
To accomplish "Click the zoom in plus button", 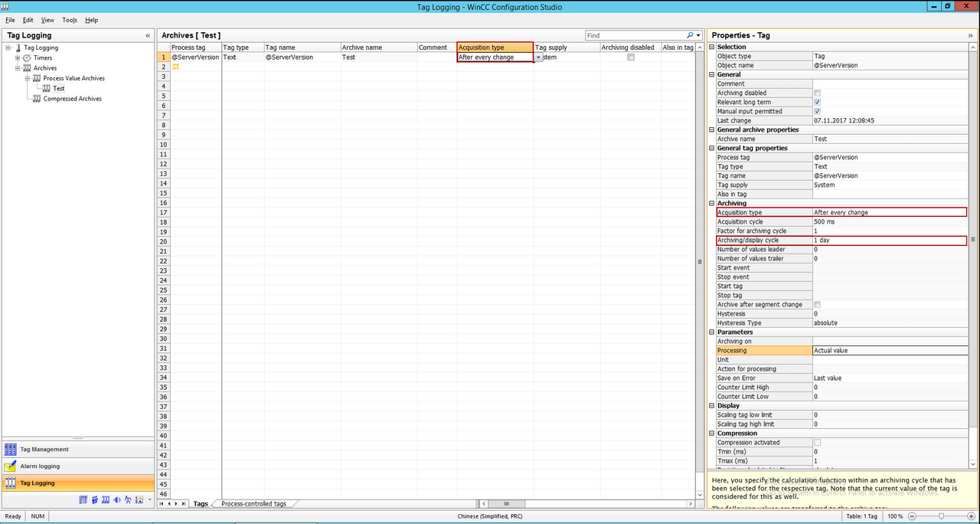I will (972, 516).
